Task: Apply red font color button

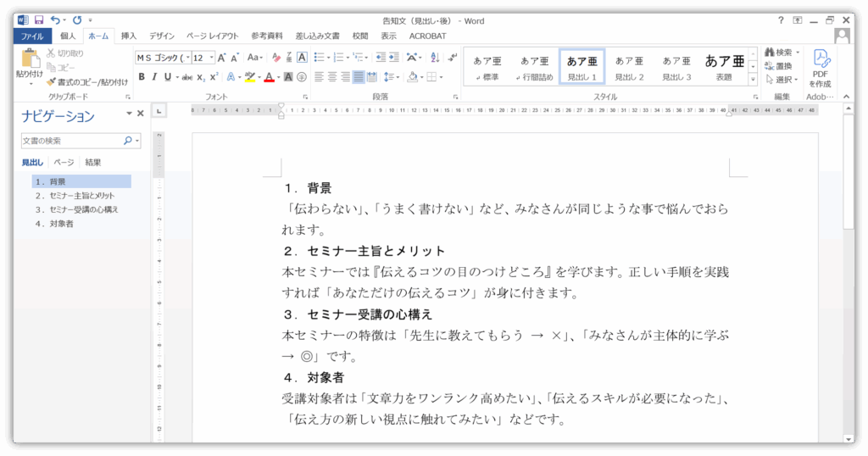Action: [x=269, y=77]
